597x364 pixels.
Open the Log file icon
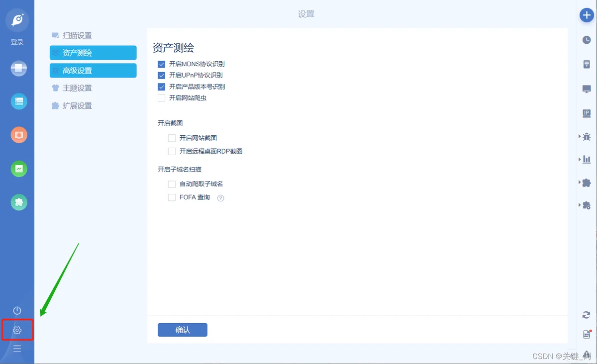(587, 334)
